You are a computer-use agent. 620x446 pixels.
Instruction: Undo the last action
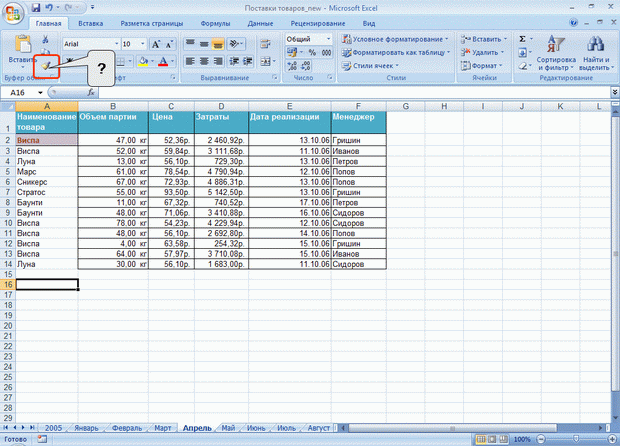pos(49,8)
